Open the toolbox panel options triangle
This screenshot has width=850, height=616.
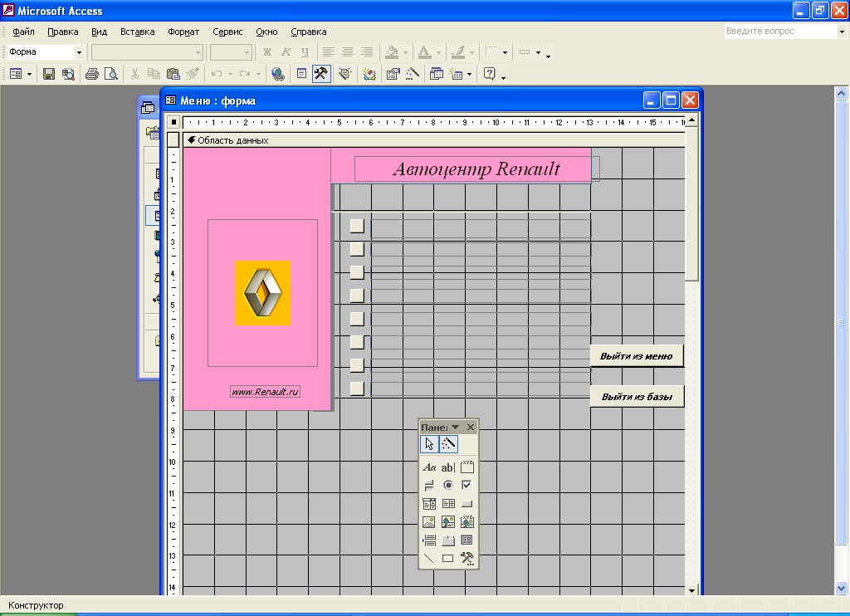(456, 428)
